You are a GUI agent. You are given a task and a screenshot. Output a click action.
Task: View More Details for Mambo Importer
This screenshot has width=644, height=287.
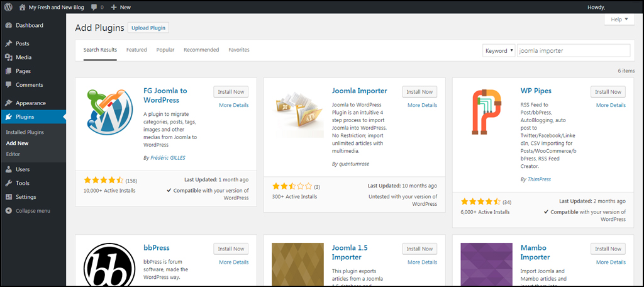pos(611,262)
